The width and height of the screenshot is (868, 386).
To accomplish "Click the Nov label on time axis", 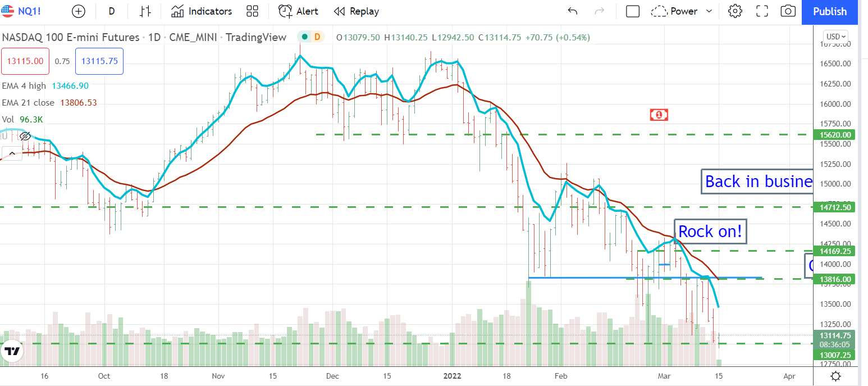I will pos(219,376).
